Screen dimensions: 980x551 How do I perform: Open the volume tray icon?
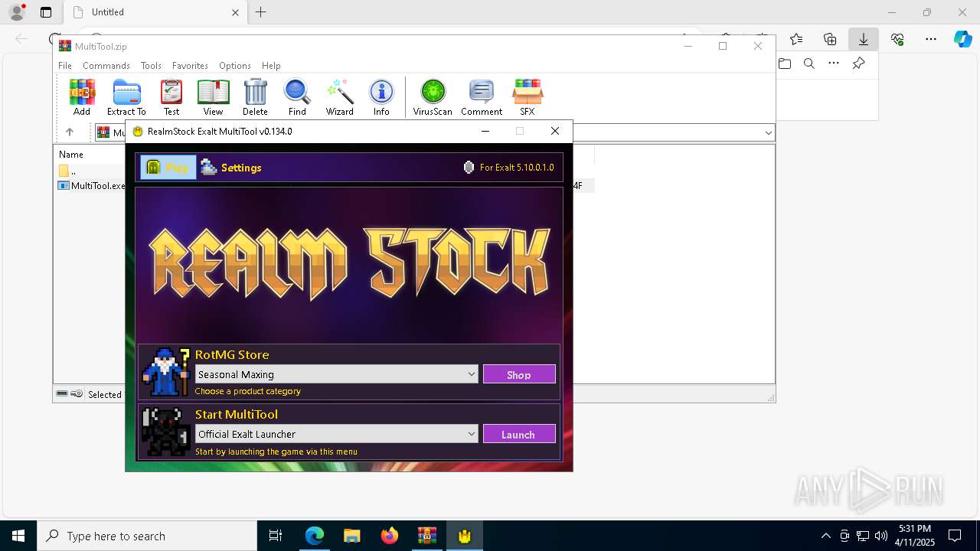[x=881, y=536]
